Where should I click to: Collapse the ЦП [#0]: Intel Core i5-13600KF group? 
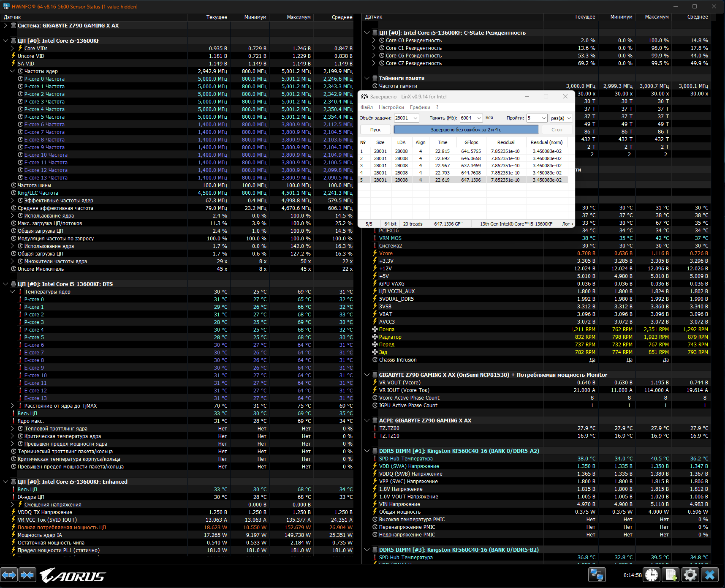[5, 41]
